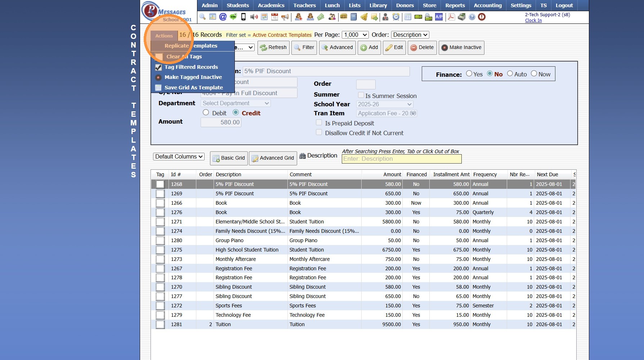Open the Default Columns dropdown
644x360 pixels.
tap(179, 157)
